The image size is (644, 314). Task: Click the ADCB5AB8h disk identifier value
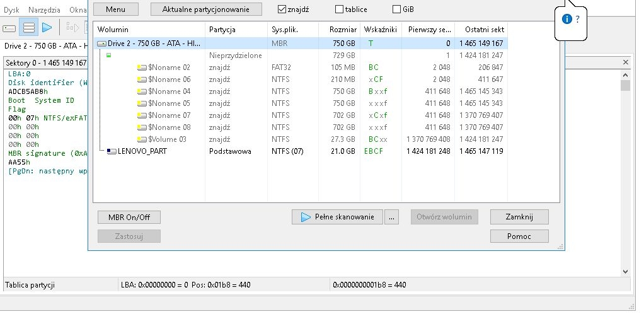tap(28, 91)
